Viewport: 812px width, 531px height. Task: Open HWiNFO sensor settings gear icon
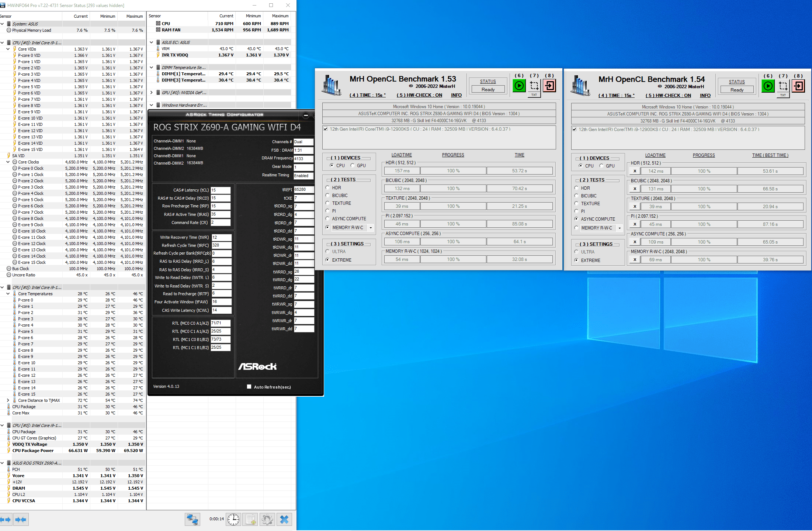267,520
